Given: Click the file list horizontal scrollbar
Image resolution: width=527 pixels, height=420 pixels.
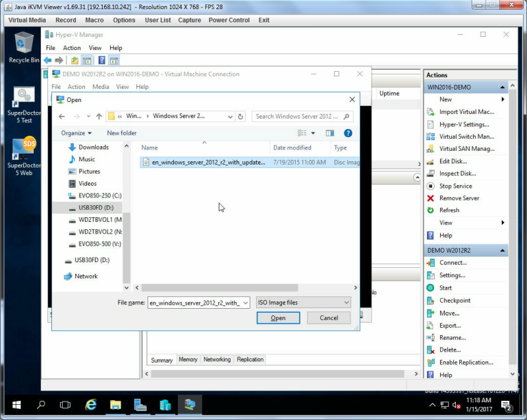Looking at the screenshot, I should [x=219, y=288].
